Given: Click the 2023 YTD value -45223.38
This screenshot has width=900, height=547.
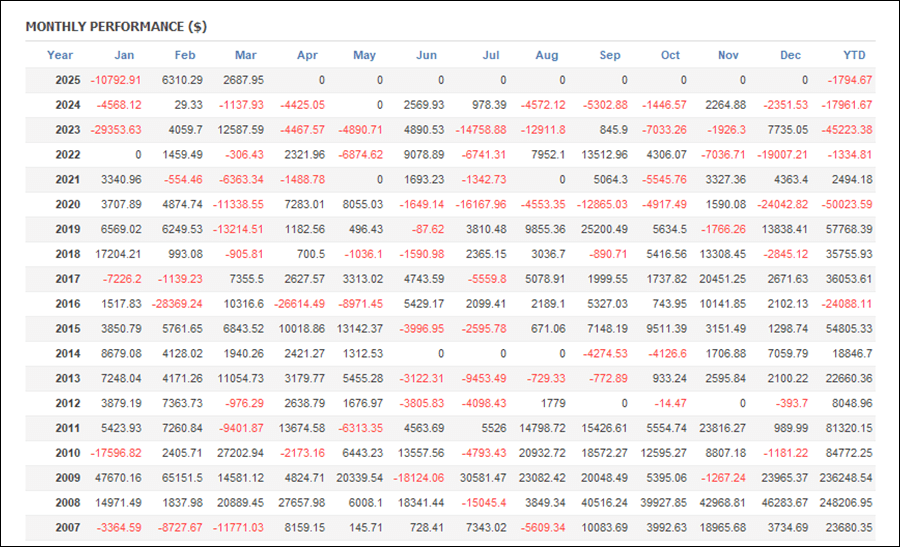Looking at the screenshot, I should coord(847,130).
